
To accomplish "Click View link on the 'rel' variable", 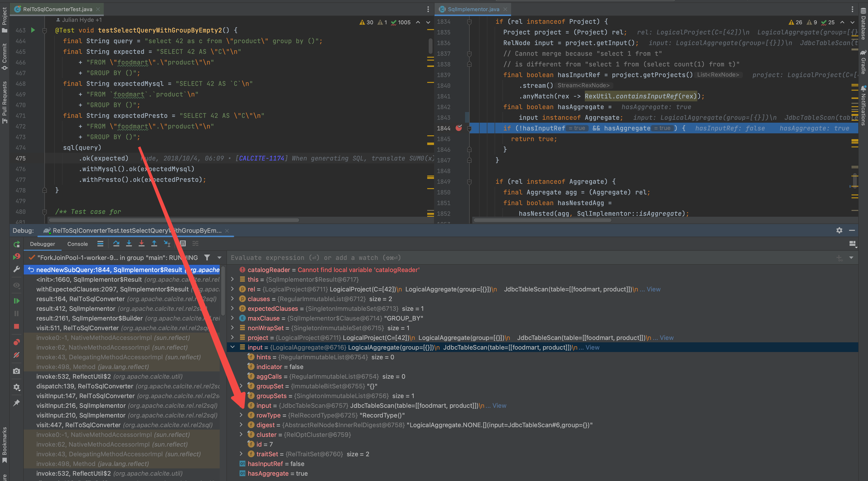I will click(x=653, y=289).
